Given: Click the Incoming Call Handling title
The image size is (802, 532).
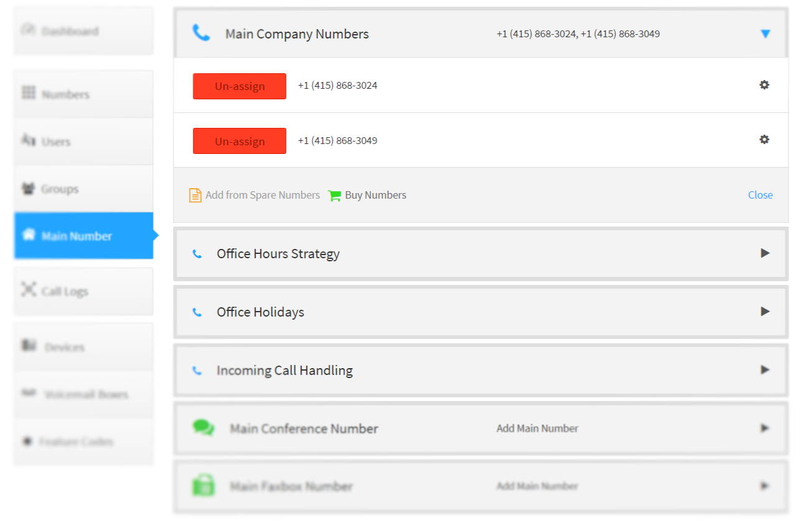Looking at the screenshot, I should 285,371.
